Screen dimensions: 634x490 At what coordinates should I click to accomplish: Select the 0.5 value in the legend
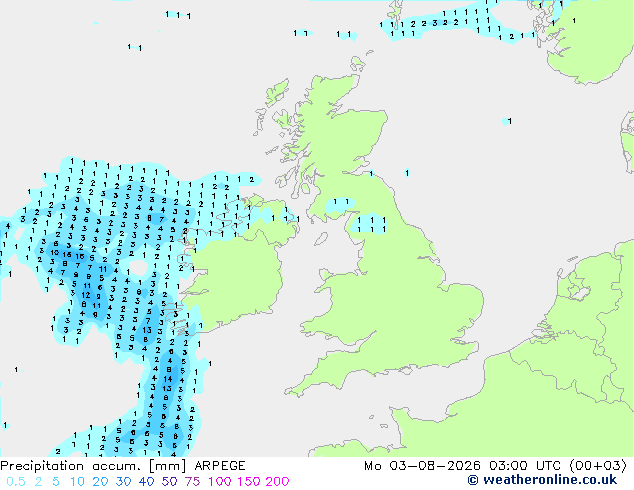(x=16, y=482)
